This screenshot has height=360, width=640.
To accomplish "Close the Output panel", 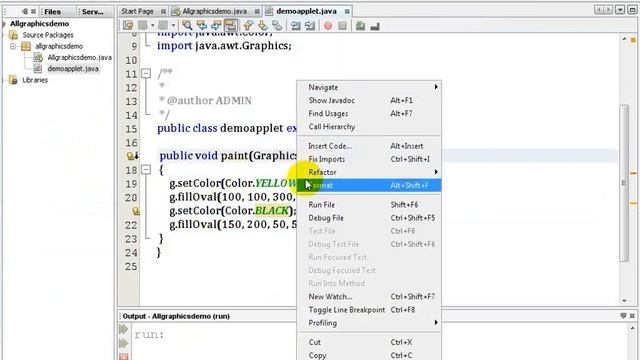I will coord(632,316).
